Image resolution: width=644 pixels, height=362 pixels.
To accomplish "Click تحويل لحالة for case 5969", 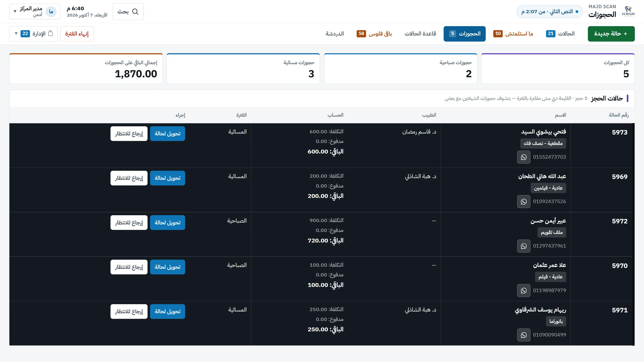I will [168, 178].
